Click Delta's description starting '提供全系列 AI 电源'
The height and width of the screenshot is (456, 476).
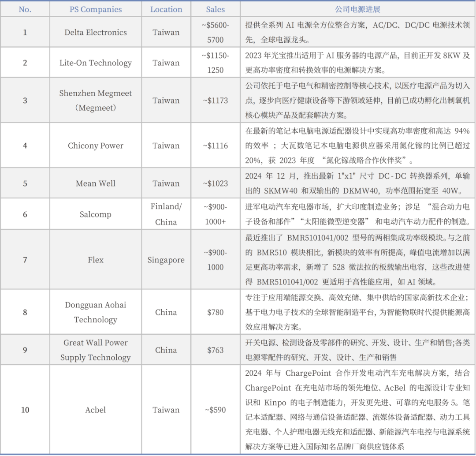tap(357, 32)
